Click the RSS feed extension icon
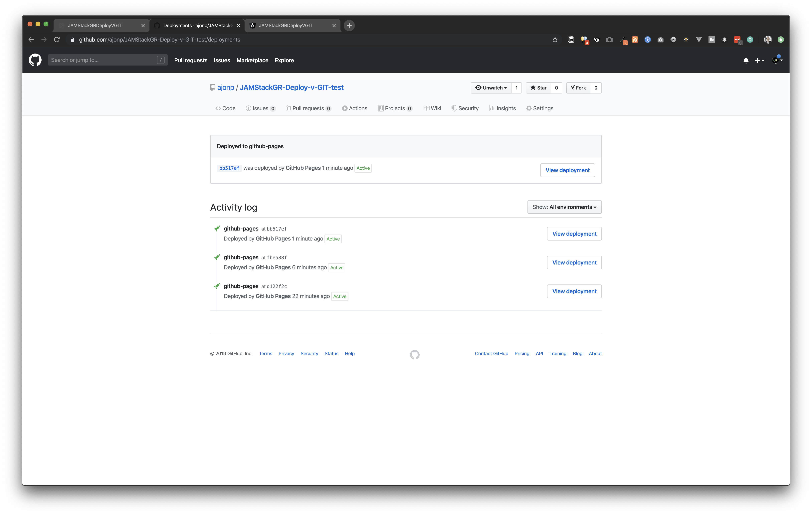The image size is (812, 515). point(635,39)
